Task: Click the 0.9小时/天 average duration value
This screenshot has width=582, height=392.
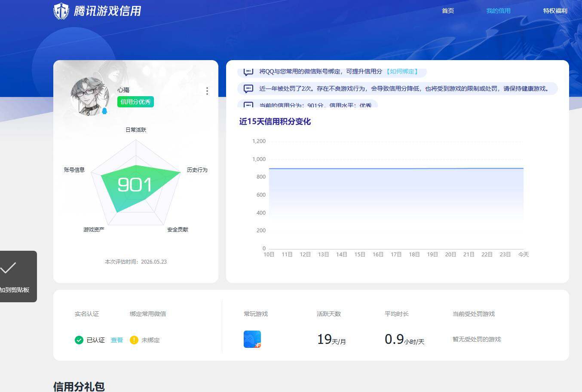Action: coord(404,340)
